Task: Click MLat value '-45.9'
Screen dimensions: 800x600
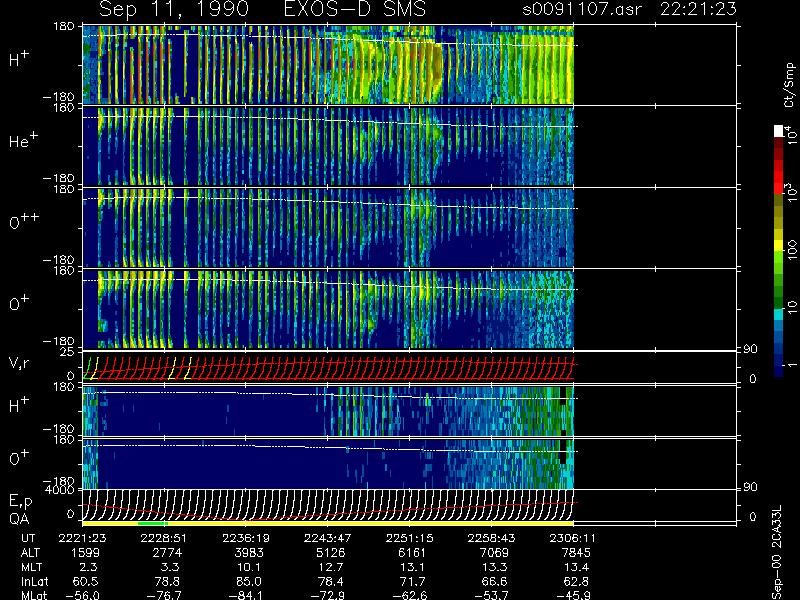Action: click(x=573, y=595)
